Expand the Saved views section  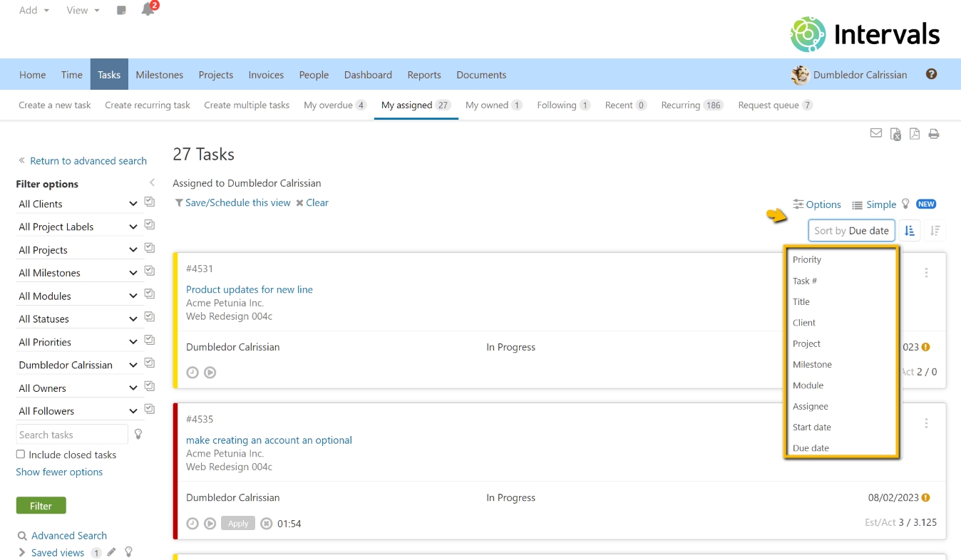[22, 553]
